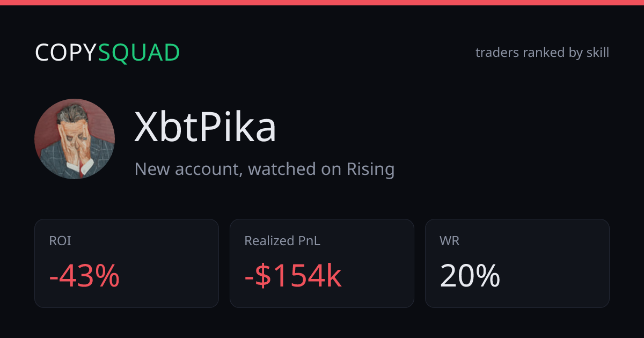The height and width of the screenshot is (338, 644).
Task: Click the COPYSQUAD logo
Action: (107, 53)
